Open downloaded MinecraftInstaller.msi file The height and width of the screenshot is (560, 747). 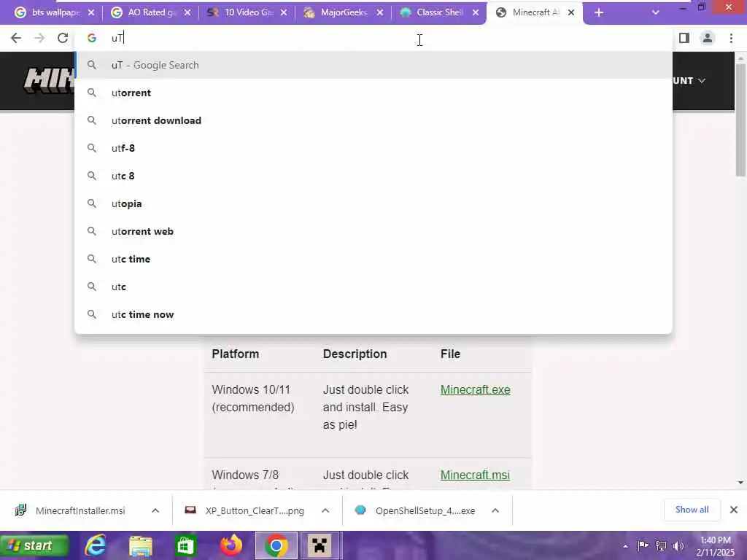click(x=80, y=510)
